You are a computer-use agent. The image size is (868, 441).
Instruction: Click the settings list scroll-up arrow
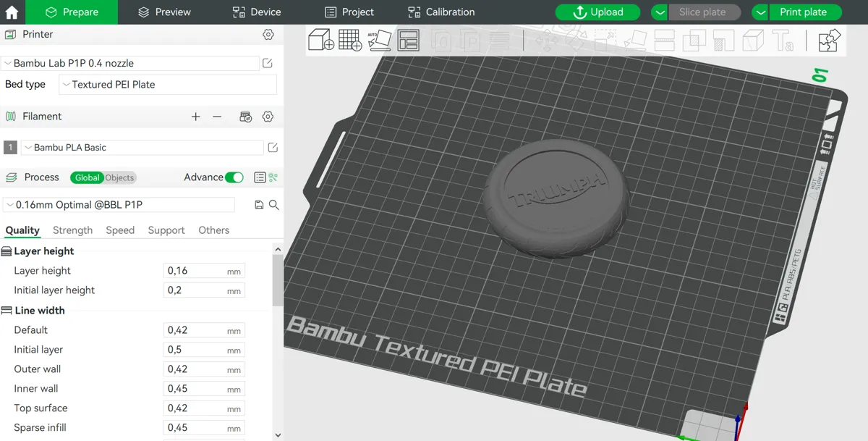coord(278,249)
